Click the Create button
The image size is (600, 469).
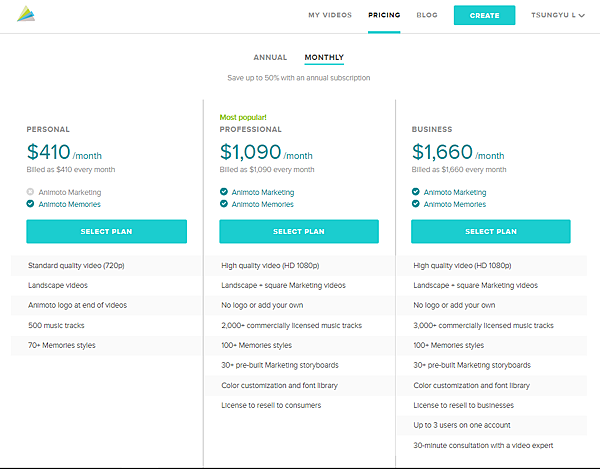tap(484, 15)
